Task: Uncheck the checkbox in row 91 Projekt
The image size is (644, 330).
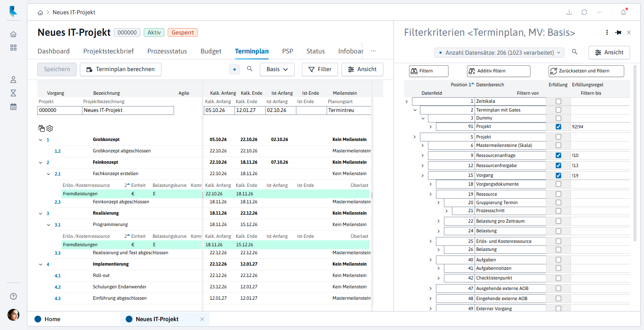Action: pyautogui.click(x=558, y=127)
